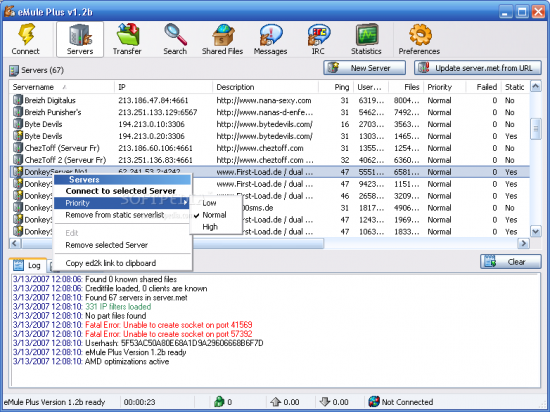Sort list by Failed column header
Viewport: 550px width, 412px height.
click(x=483, y=87)
